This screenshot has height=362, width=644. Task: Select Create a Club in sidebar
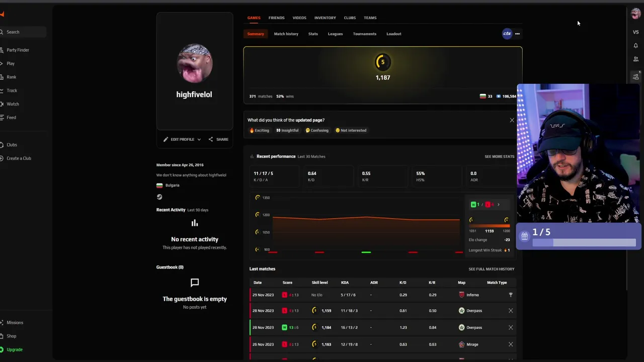tap(19, 158)
